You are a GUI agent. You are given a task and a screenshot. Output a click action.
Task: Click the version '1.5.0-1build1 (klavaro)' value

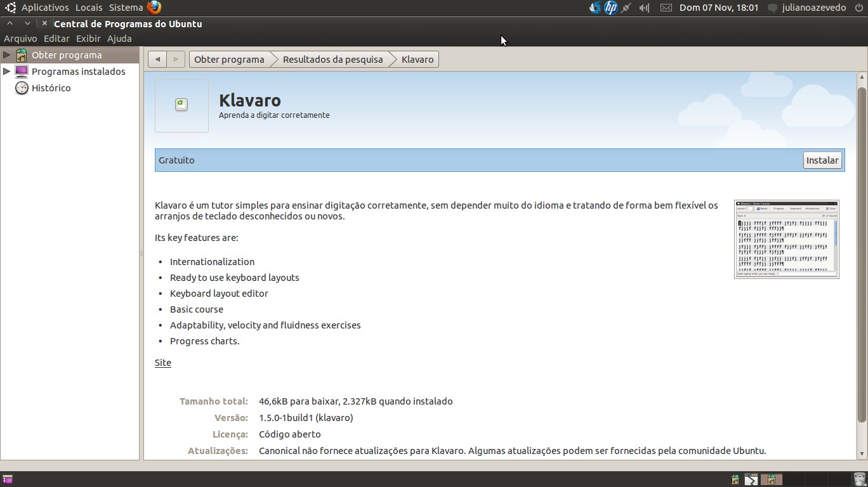click(x=306, y=418)
